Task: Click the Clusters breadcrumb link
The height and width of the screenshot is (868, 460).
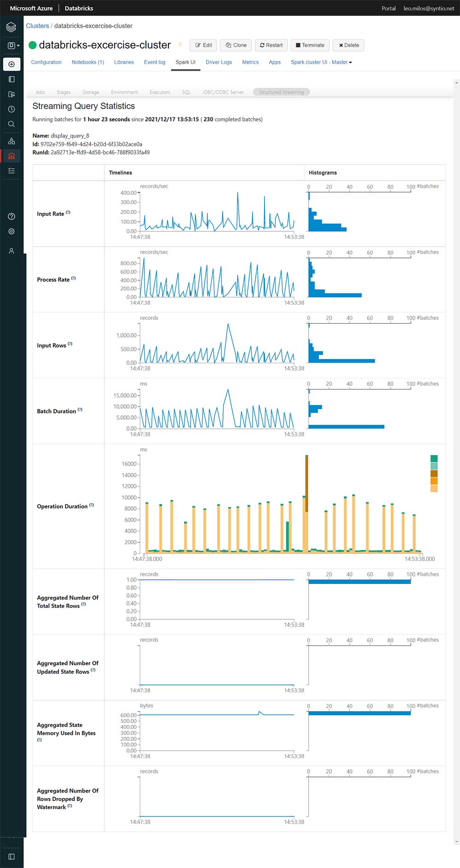Action: point(37,26)
